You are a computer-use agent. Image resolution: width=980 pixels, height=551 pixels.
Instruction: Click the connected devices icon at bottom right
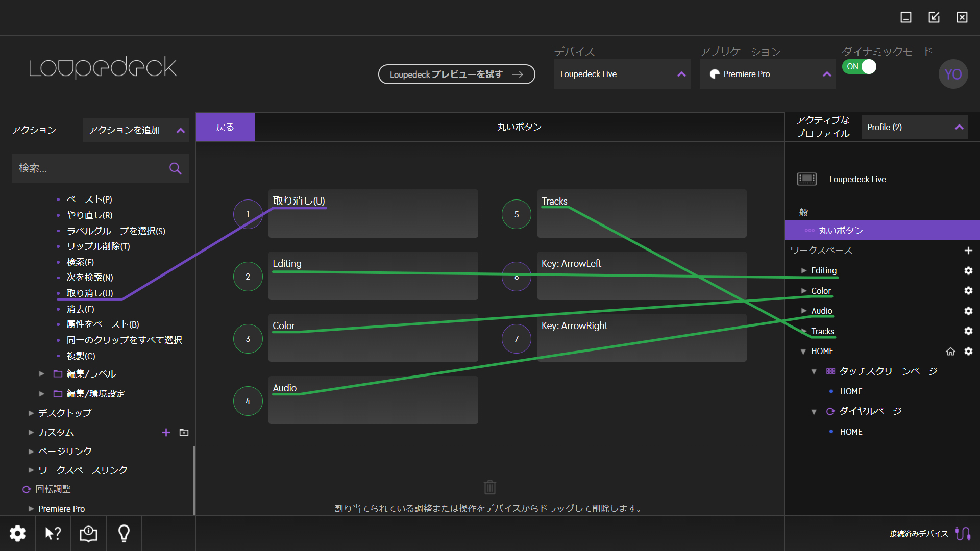tap(963, 533)
